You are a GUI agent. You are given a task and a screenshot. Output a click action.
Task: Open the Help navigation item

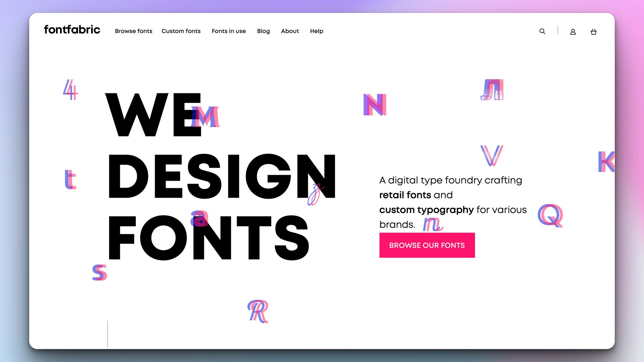pos(316,31)
